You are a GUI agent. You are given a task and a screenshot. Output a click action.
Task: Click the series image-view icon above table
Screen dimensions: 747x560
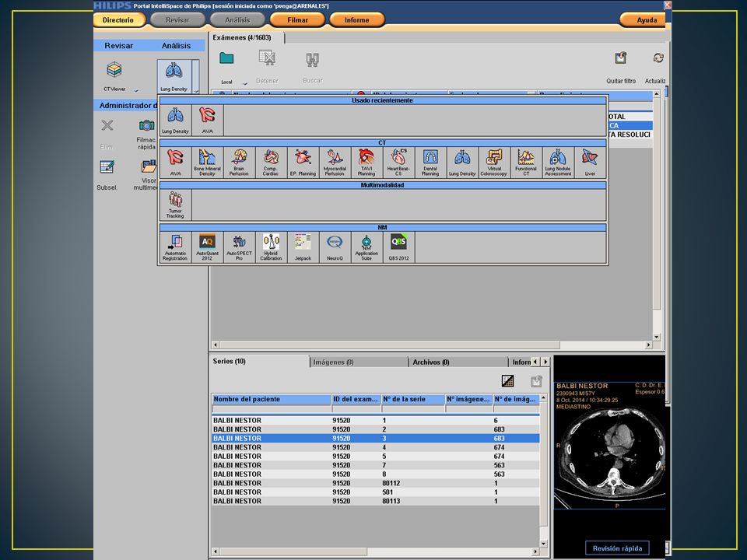pyautogui.click(x=508, y=381)
